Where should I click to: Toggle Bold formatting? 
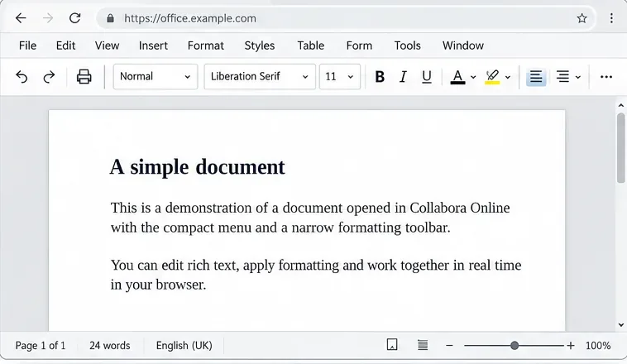click(x=380, y=76)
